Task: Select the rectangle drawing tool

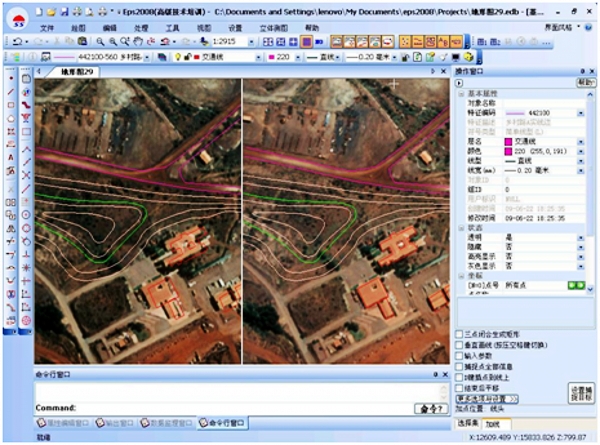Action: click(x=11, y=105)
